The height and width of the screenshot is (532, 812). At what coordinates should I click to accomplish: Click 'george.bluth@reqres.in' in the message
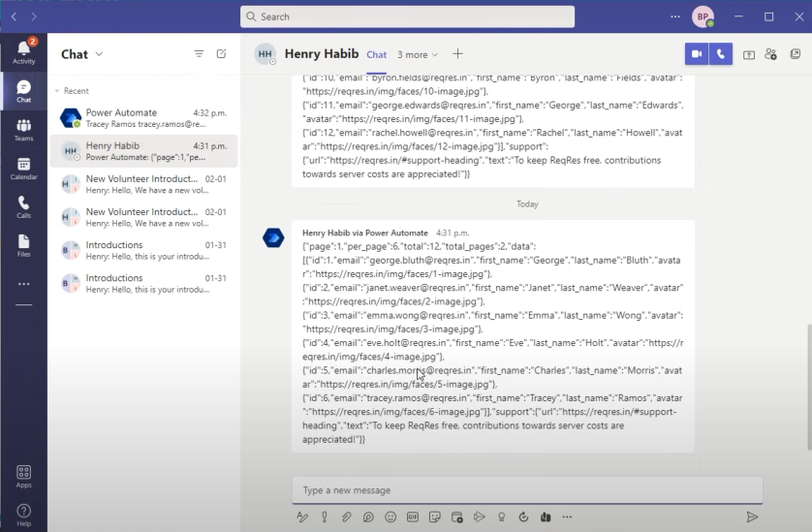coord(420,260)
